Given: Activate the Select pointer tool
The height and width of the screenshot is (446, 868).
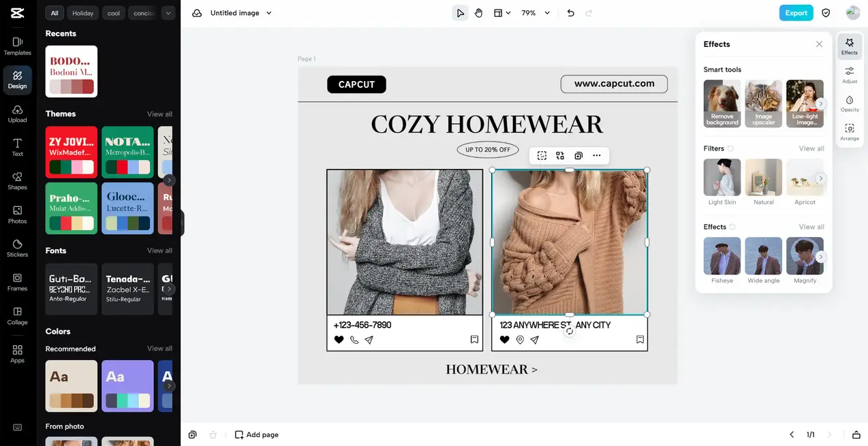Looking at the screenshot, I should tap(461, 13).
